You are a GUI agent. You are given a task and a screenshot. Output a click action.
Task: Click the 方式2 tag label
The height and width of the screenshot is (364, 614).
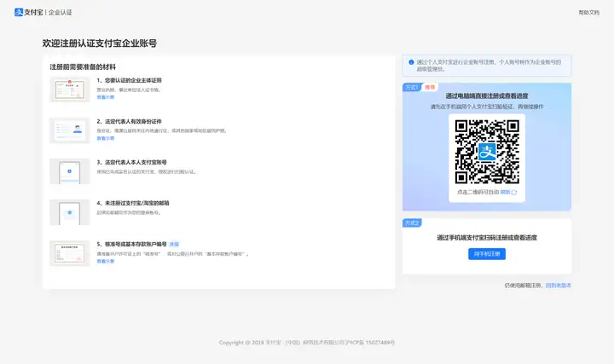click(412, 223)
